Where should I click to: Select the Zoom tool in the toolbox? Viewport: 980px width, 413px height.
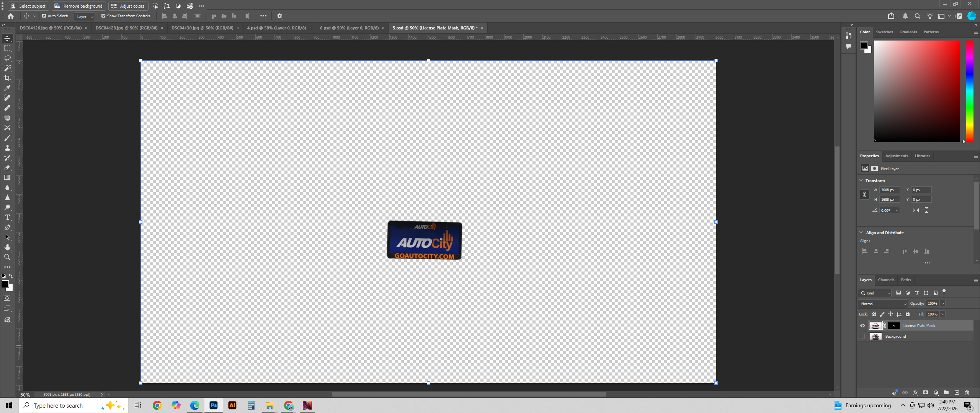tap(7, 257)
